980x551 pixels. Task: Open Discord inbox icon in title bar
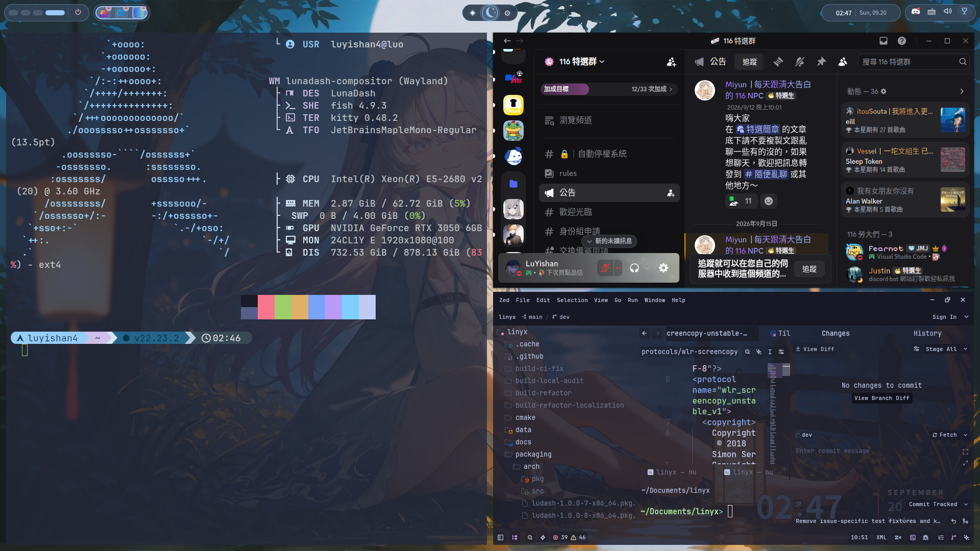(x=883, y=41)
